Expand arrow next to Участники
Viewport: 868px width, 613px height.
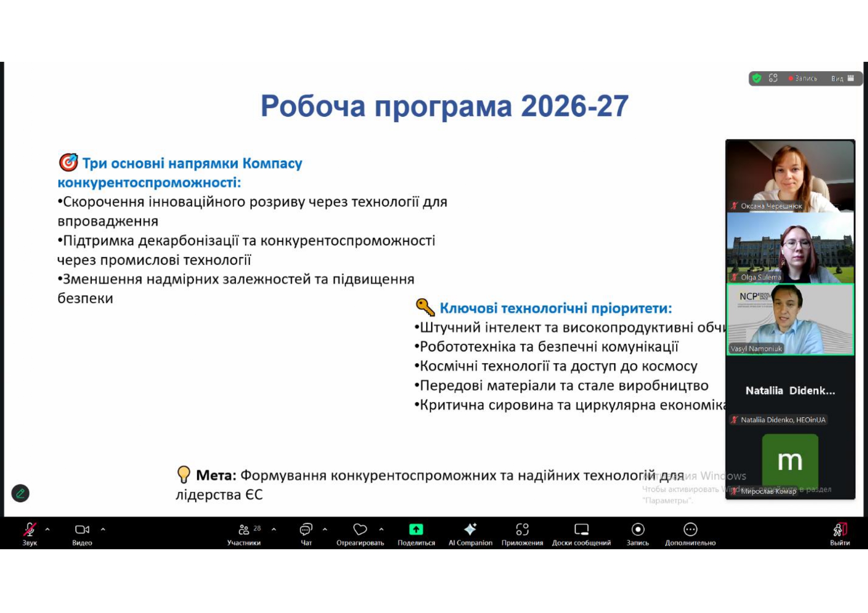[x=274, y=529]
